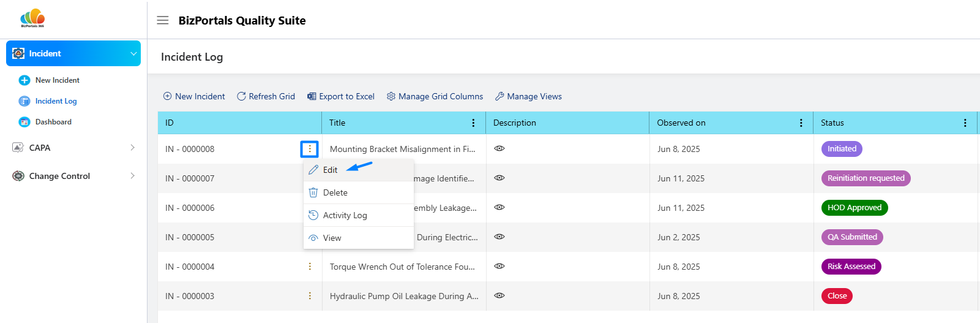
Task: Click the Change Control module icon
Action: coord(18,176)
